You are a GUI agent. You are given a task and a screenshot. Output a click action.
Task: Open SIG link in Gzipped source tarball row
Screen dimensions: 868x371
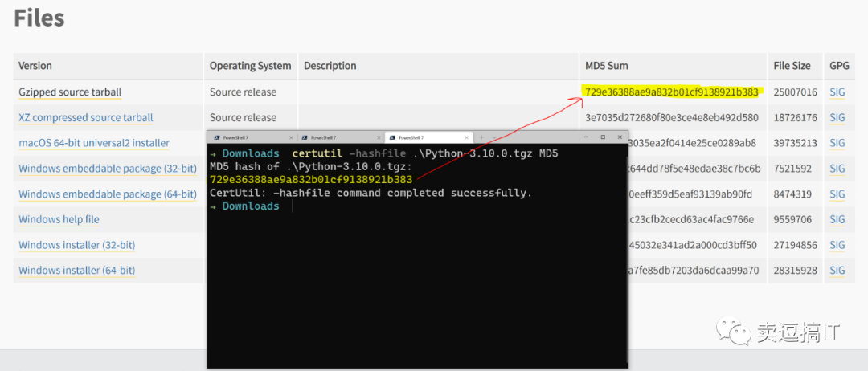(x=837, y=92)
